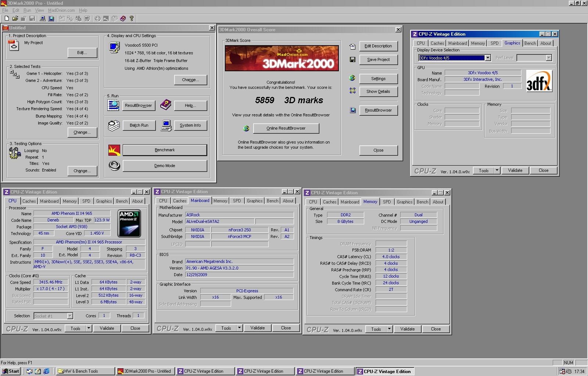Click the Demo Mode reel icon
This screenshot has height=376, width=588.
[114, 166]
